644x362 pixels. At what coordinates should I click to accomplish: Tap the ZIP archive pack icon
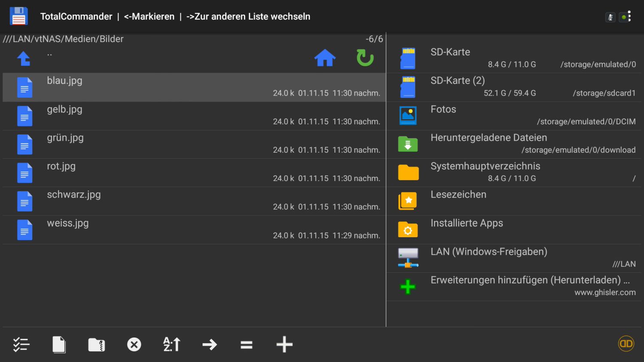tap(97, 344)
